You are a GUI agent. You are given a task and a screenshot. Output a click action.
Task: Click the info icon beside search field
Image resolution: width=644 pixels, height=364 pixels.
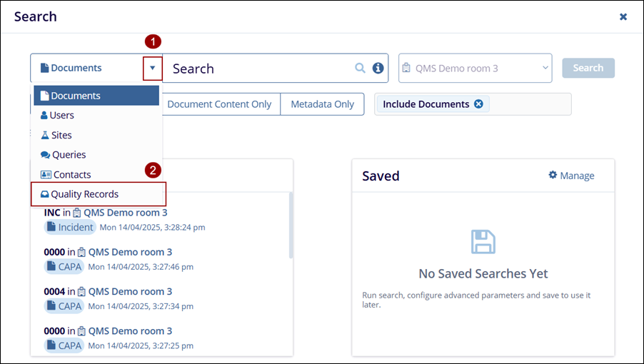(378, 69)
